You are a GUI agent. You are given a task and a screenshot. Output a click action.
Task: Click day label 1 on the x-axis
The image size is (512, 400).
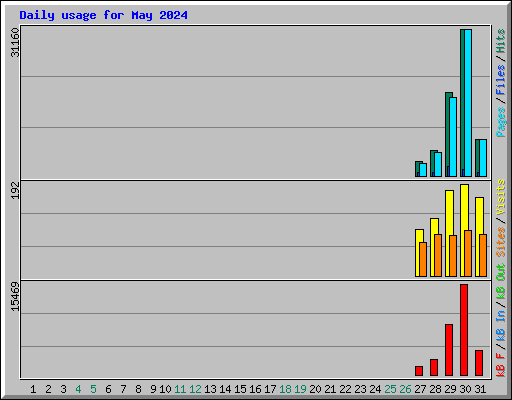[33, 389]
